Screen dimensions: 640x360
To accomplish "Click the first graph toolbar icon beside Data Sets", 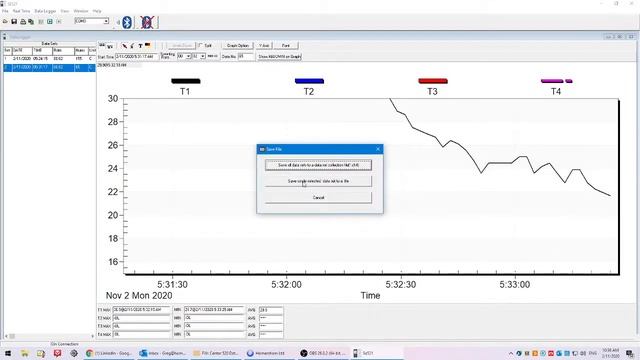I will pos(102,45).
